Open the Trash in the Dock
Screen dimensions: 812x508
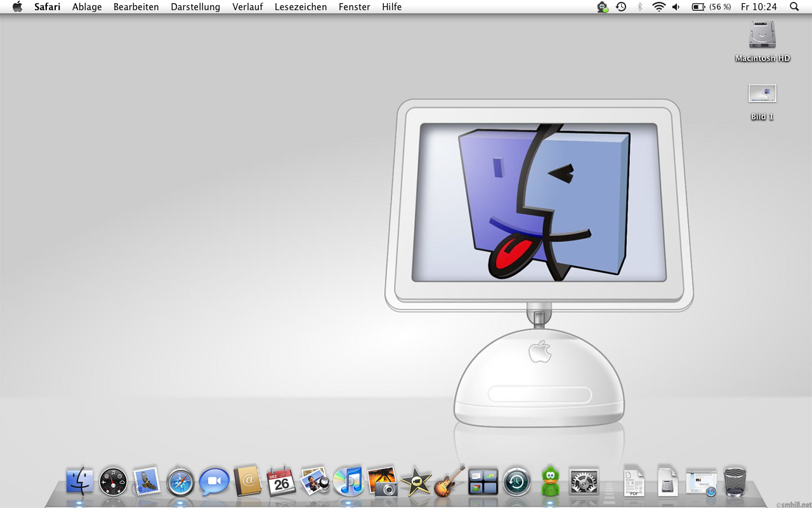point(735,481)
